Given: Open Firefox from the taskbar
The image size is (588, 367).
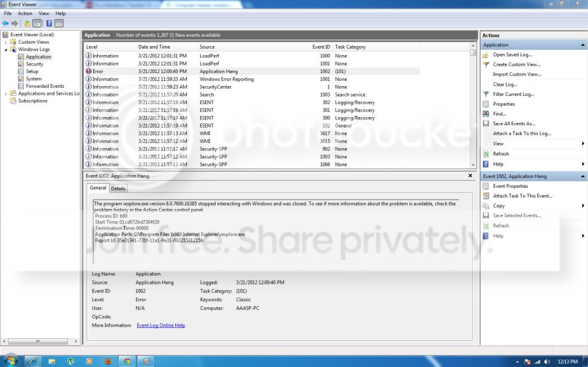Looking at the screenshot, I should tap(108, 361).
